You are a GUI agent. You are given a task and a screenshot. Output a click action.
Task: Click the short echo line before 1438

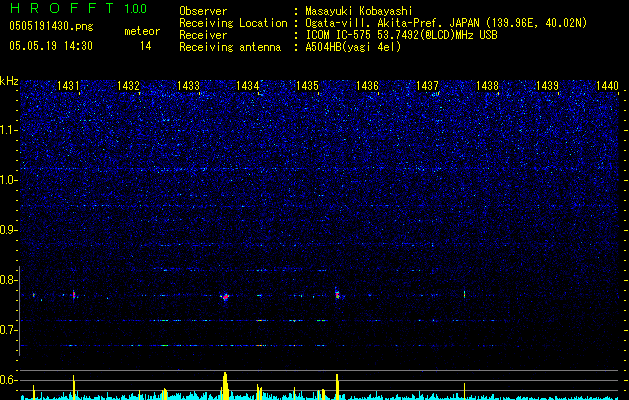465,294
